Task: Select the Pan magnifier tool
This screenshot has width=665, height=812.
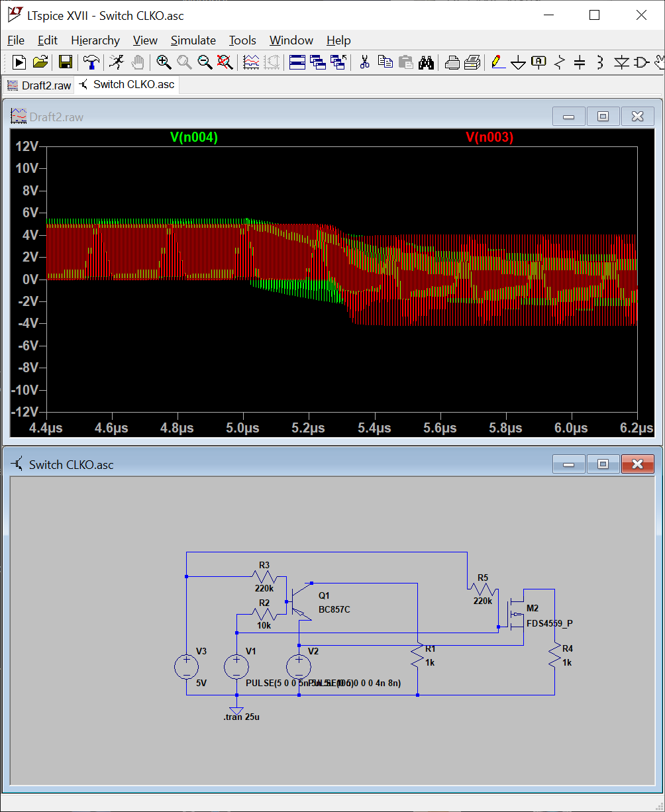Action: click(x=184, y=62)
